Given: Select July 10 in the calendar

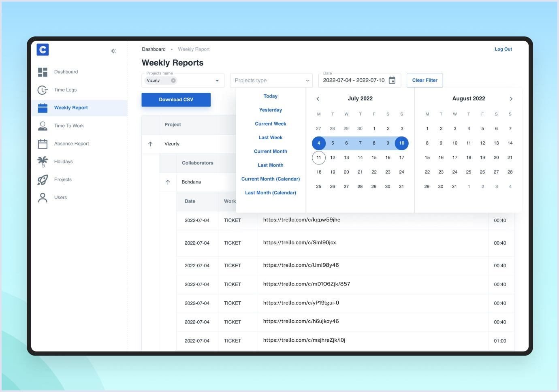Looking at the screenshot, I should pyautogui.click(x=401, y=143).
